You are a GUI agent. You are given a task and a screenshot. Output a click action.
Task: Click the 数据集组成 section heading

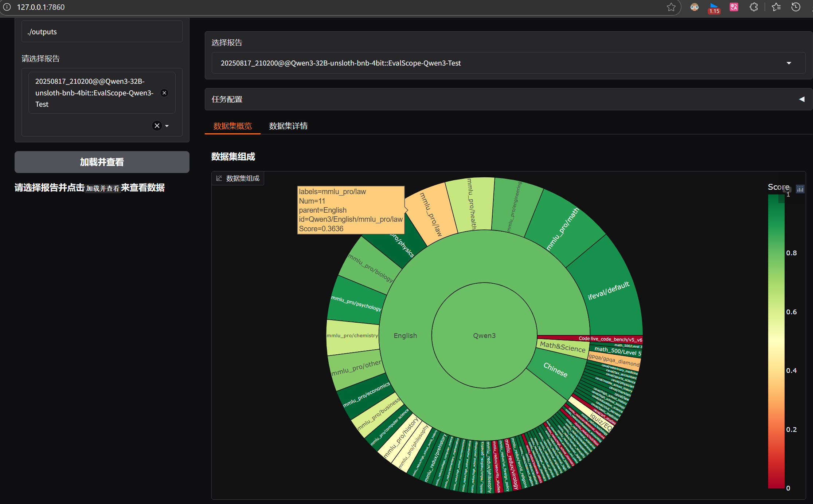(233, 157)
